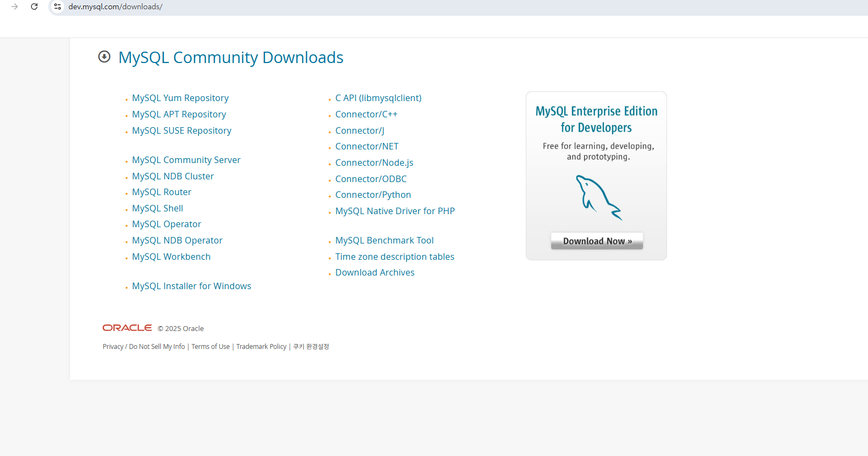Image resolution: width=868 pixels, height=456 pixels.
Task: Click the dolphin logo in Enterprise box
Action: tap(599, 197)
